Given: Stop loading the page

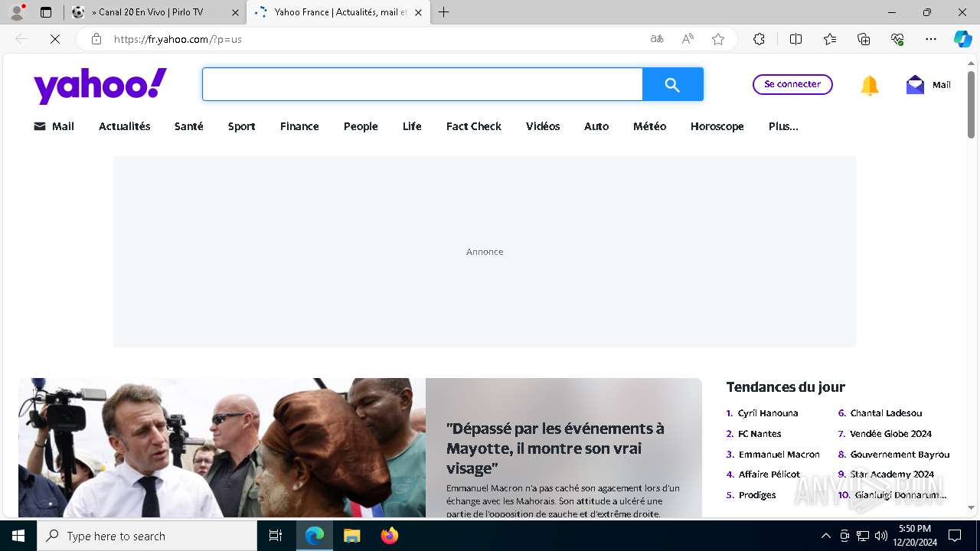Looking at the screenshot, I should [x=55, y=39].
